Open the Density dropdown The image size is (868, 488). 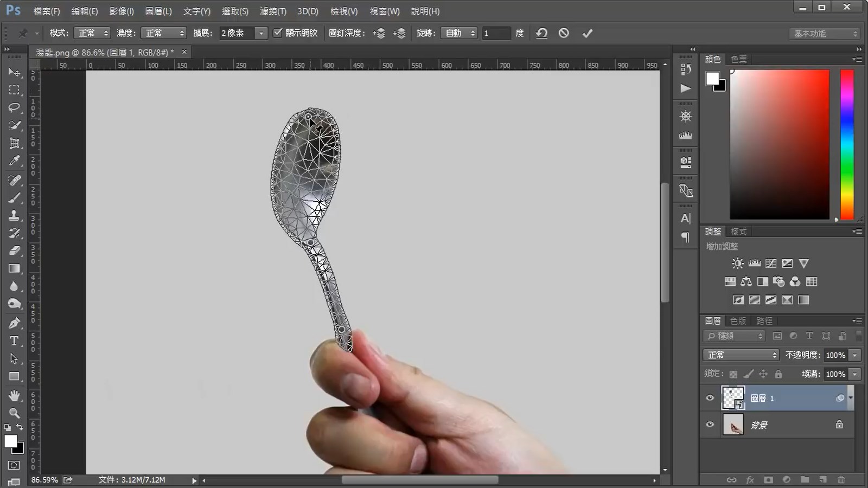[163, 33]
